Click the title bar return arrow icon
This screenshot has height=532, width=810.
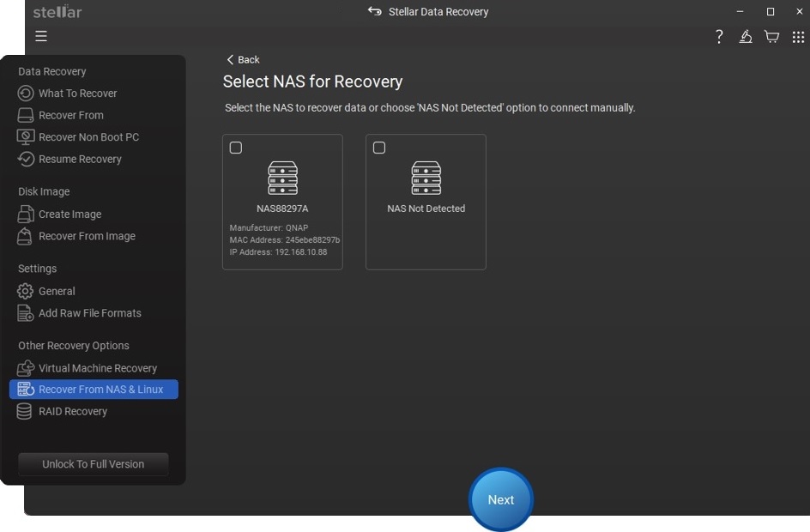(374, 11)
